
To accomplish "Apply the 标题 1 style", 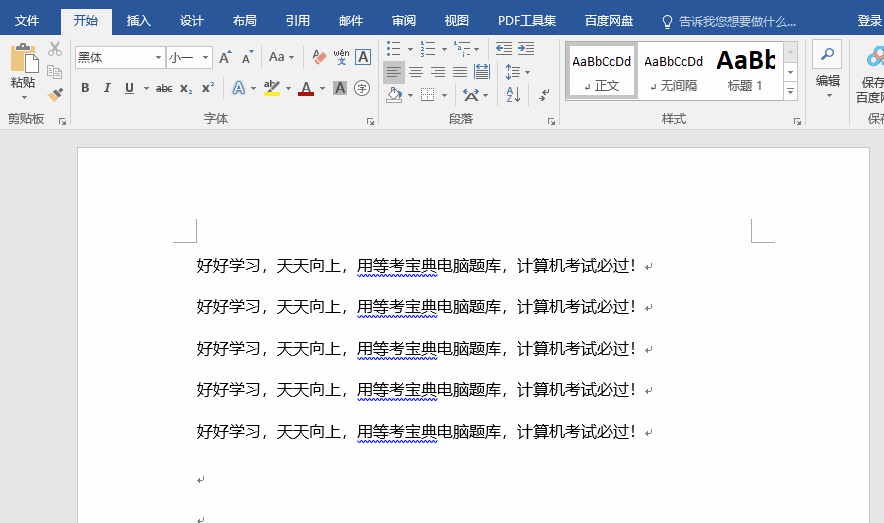I will pyautogui.click(x=745, y=71).
